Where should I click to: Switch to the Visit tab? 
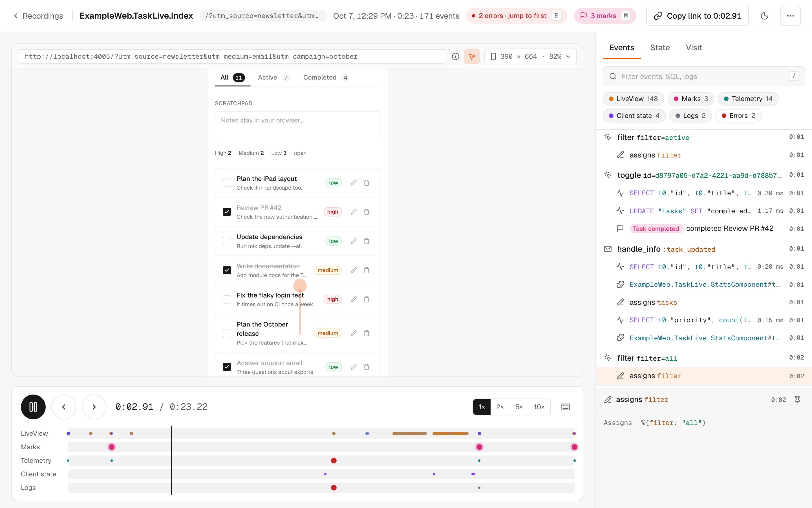(x=694, y=48)
